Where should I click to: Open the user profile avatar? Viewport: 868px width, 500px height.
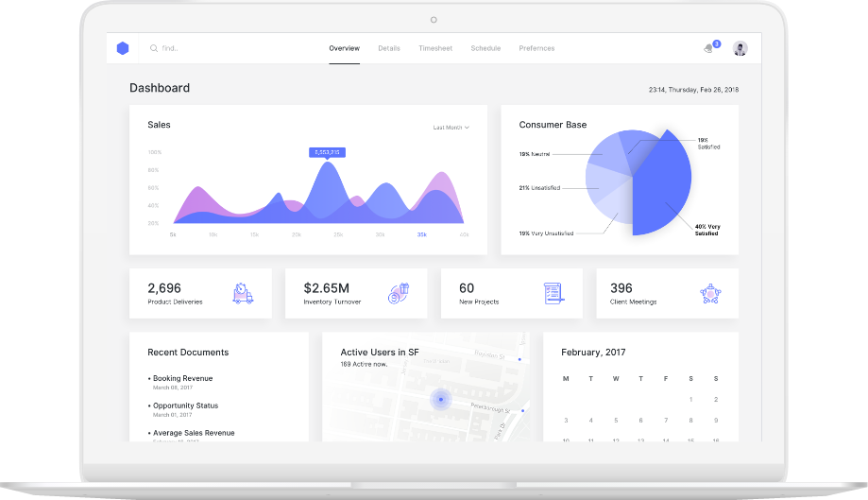[740, 48]
